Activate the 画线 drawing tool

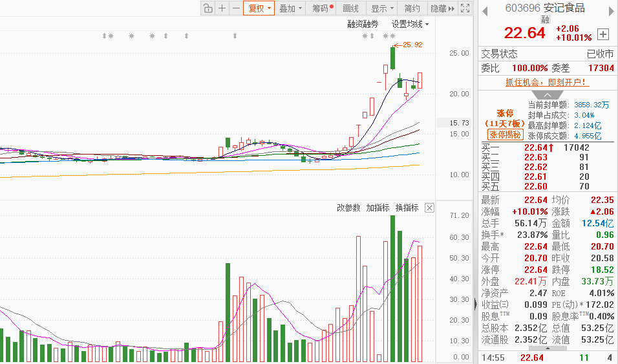click(351, 8)
